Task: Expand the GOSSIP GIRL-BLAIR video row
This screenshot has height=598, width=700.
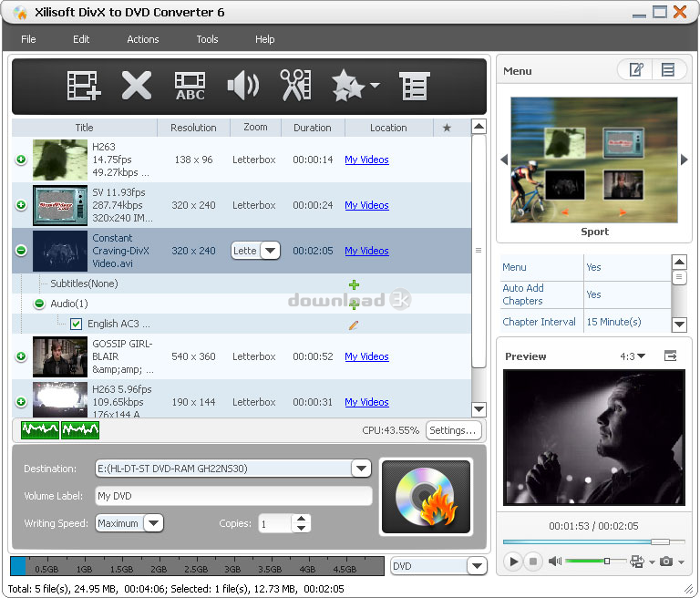Action: click(21, 356)
